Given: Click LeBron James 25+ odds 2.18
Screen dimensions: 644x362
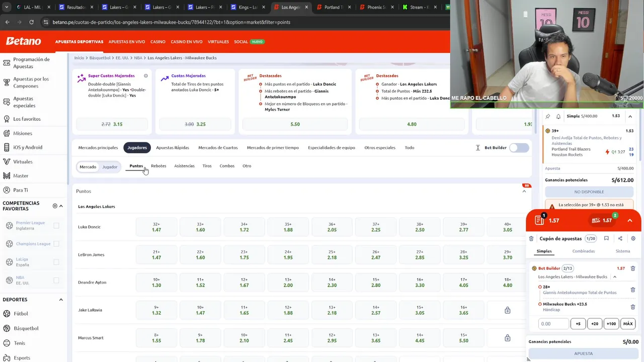Looking at the screenshot, I should (x=332, y=255).
